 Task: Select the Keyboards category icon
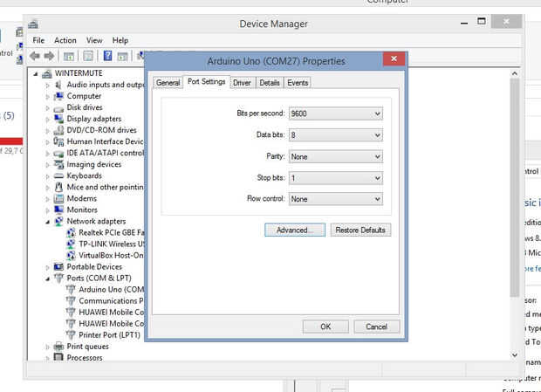[x=58, y=175]
